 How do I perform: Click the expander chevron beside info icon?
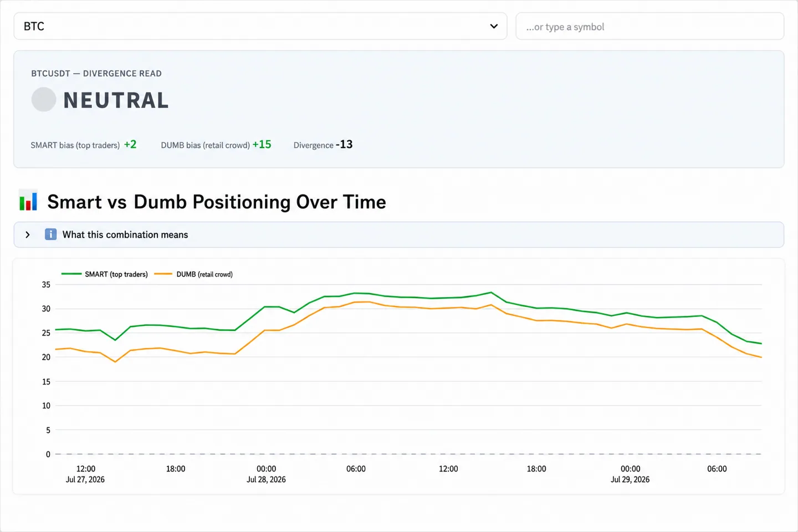click(x=28, y=234)
